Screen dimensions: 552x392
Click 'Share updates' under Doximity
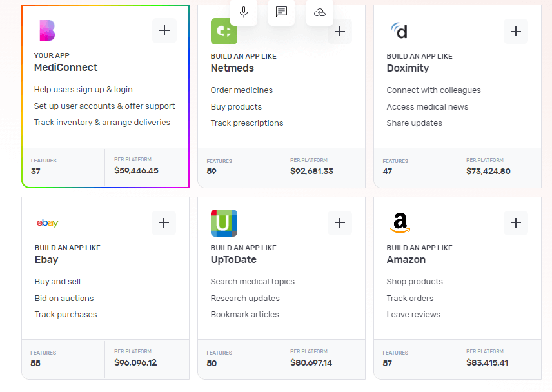click(415, 123)
